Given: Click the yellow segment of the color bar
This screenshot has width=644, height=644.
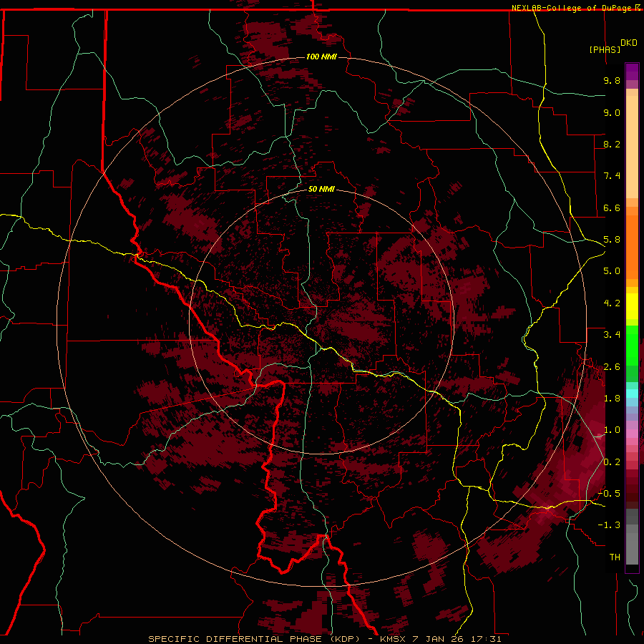Looking at the screenshot, I should pyautogui.click(x=632, y=306).
